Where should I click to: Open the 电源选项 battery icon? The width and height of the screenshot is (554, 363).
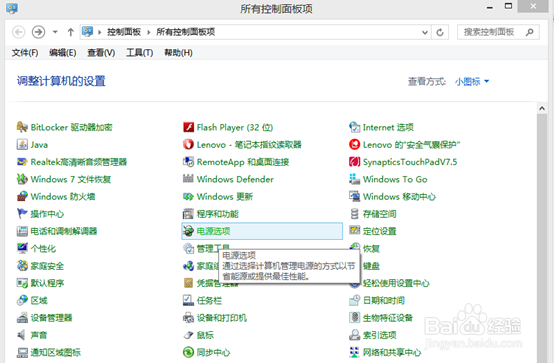[x=188, y=231]
